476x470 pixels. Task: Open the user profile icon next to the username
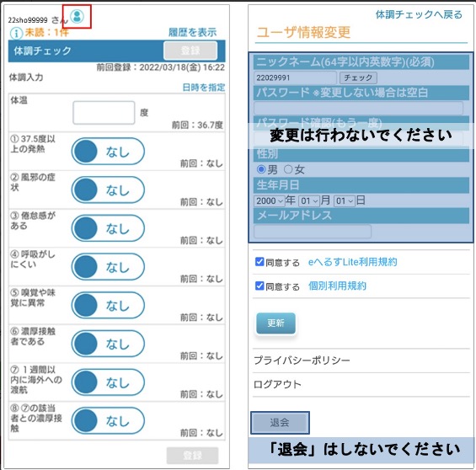78,16
